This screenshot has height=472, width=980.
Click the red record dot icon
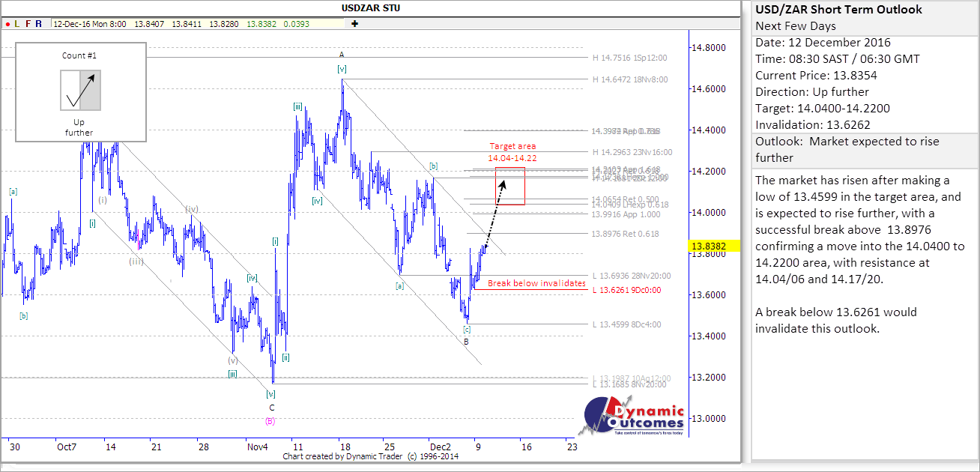click(x=7, y=23)
